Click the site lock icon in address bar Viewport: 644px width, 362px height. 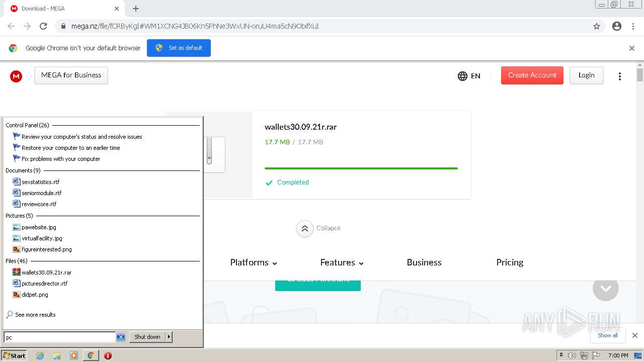[x=63, y=26]
